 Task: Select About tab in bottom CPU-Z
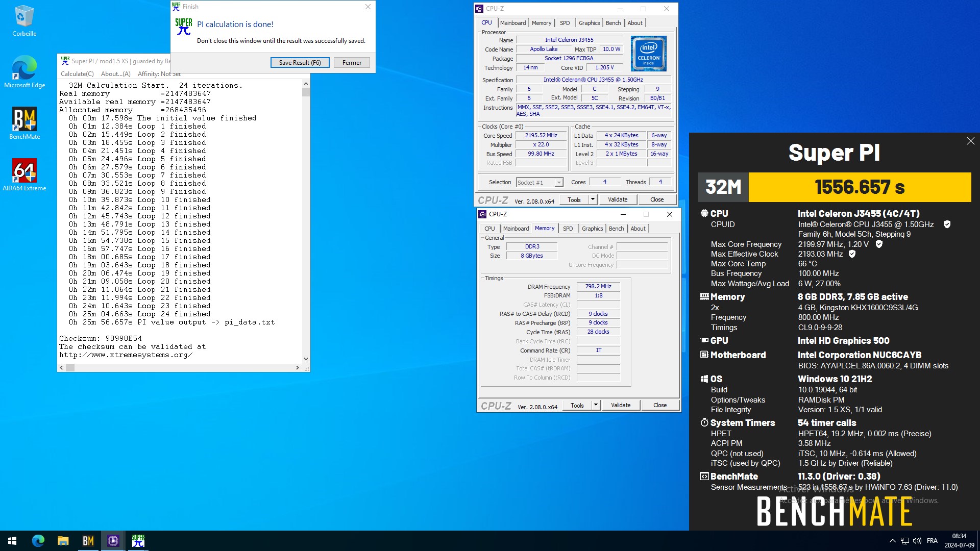638,229
